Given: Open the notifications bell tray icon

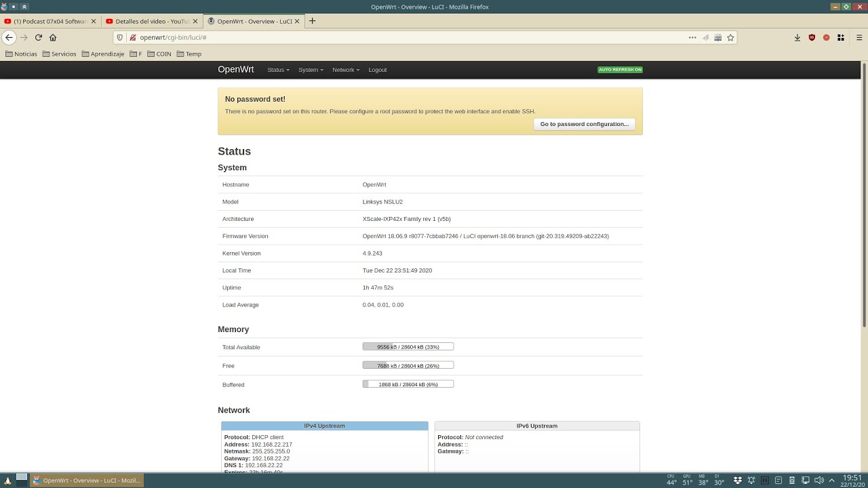Looking at the screenshot, I should tap(751, 481).
